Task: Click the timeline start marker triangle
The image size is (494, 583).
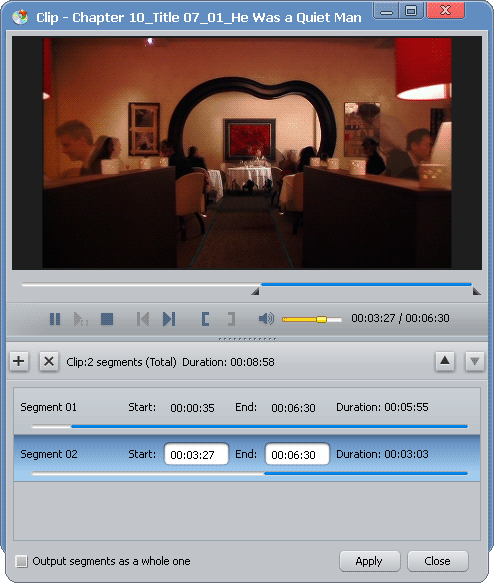Action: [x=255, y=292]
